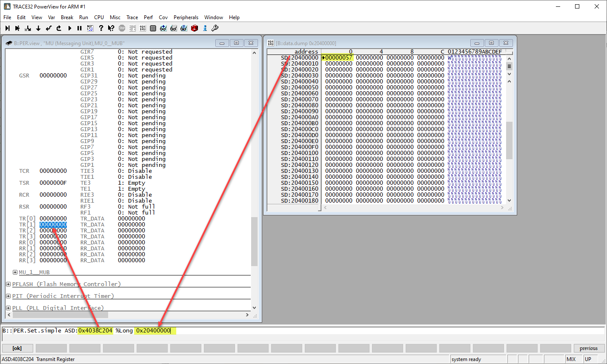
Task: Open the memory Dump (010/101) toolbar icon
Action: tap(143, 28)
